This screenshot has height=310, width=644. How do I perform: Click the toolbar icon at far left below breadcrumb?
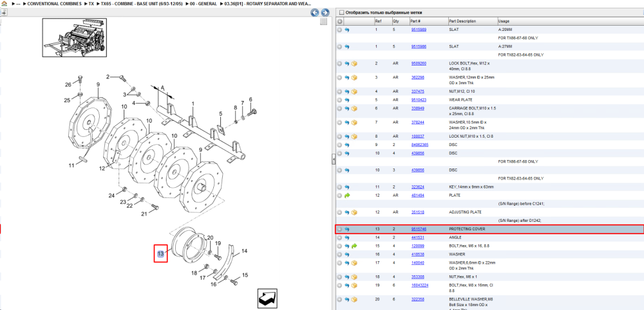(x=3, y=12)
